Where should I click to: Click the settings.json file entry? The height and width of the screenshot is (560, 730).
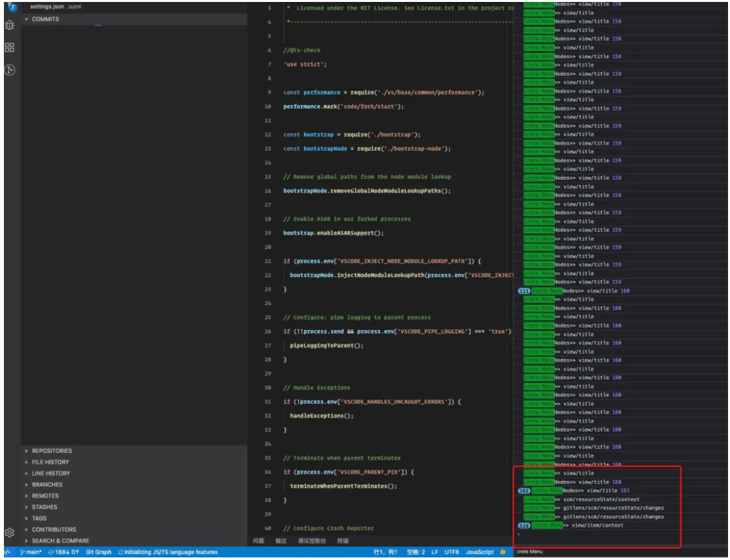pyautogui.click(x=56, y=7)
